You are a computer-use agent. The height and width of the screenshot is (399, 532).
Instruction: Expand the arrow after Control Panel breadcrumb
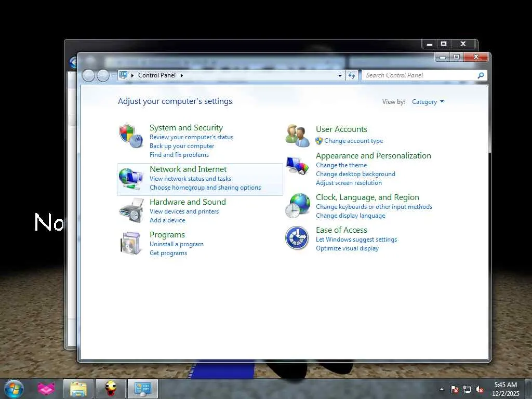[x=182, y=75]
